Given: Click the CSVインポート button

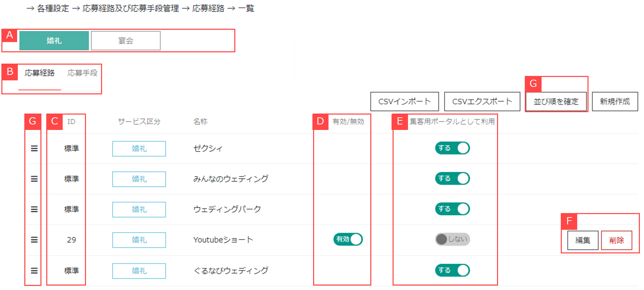Looking at the screenshot, I should click(x=405, y=102).
